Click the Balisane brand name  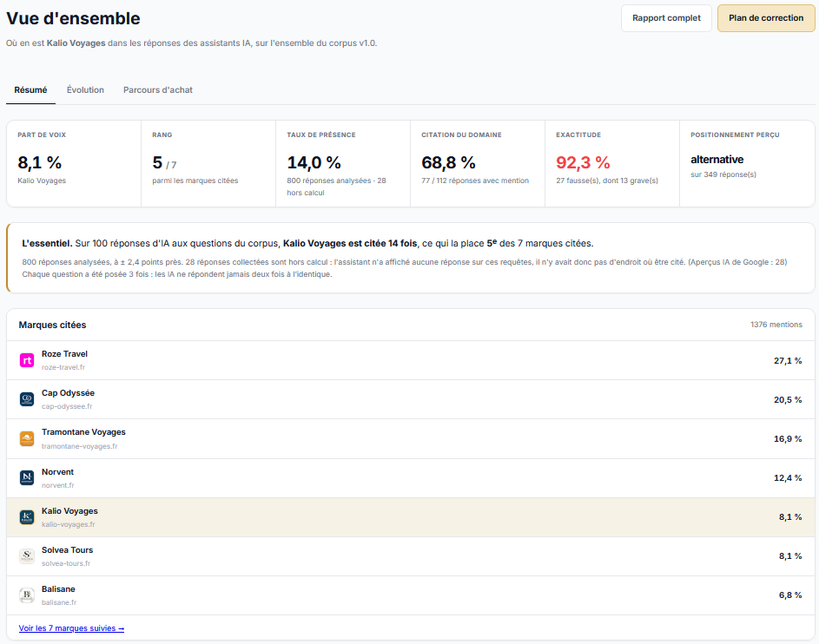point(58,589)
